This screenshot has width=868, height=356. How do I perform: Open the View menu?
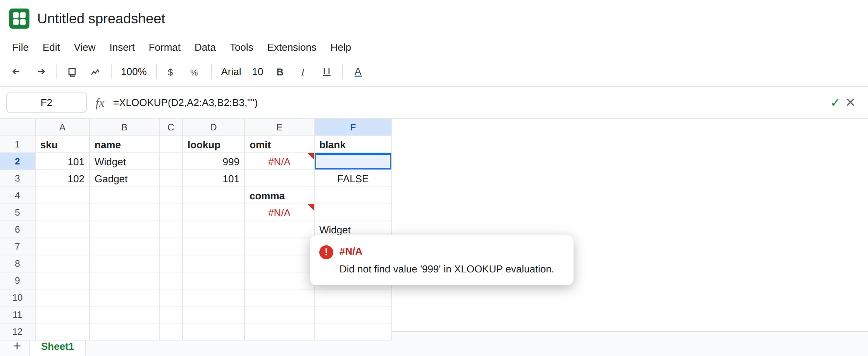point(84,47)
